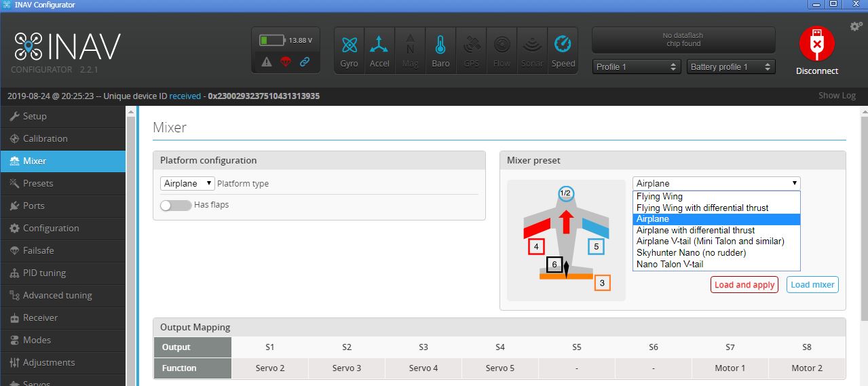Click the main window vertical scrollbar
The width and height of the screenshot is (868, 386).
point(863,217)
